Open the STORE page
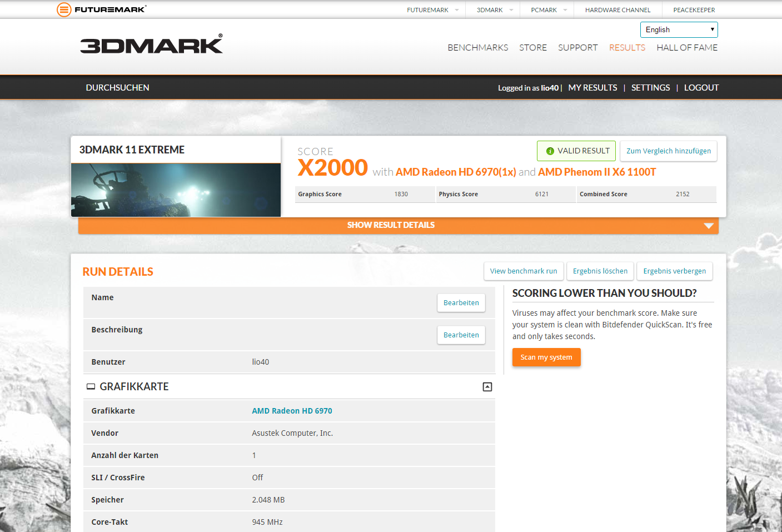Screen dimensions: 782x532 [x=533, y=48]
